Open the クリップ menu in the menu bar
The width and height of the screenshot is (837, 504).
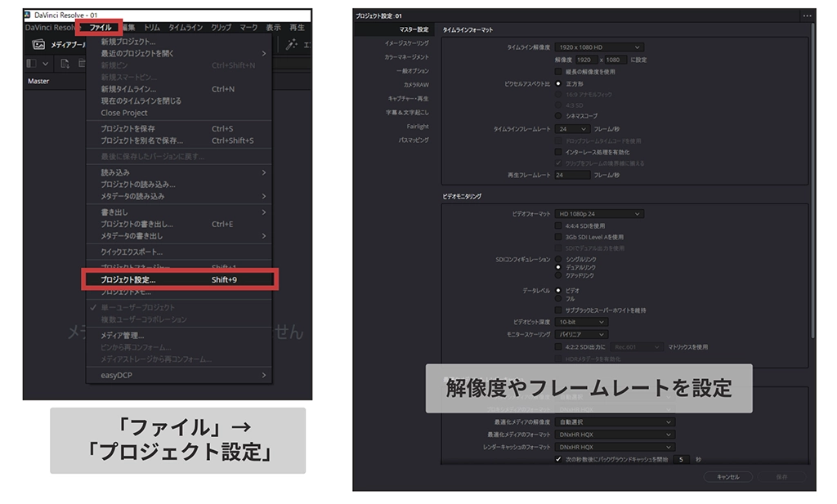[221, 28]
